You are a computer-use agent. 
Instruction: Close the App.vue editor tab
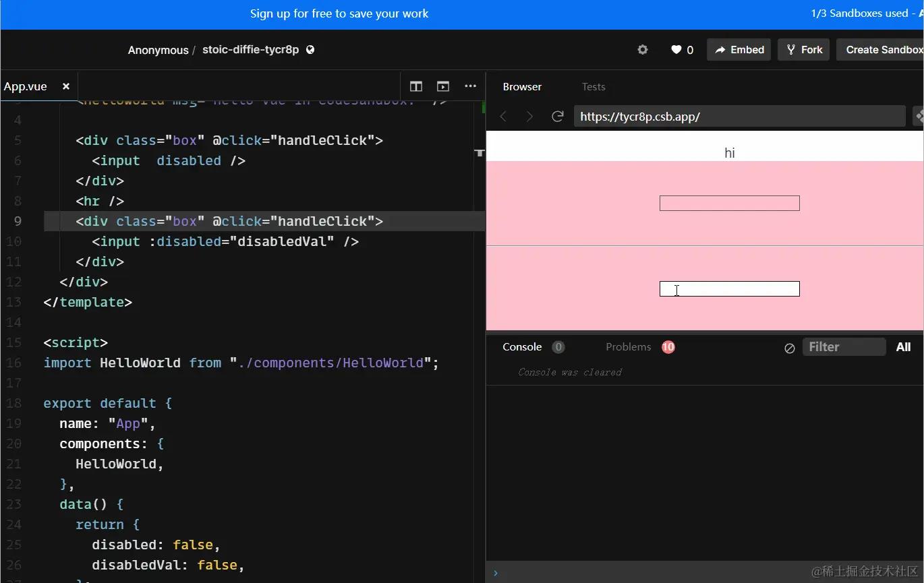(x=66, y=86)
